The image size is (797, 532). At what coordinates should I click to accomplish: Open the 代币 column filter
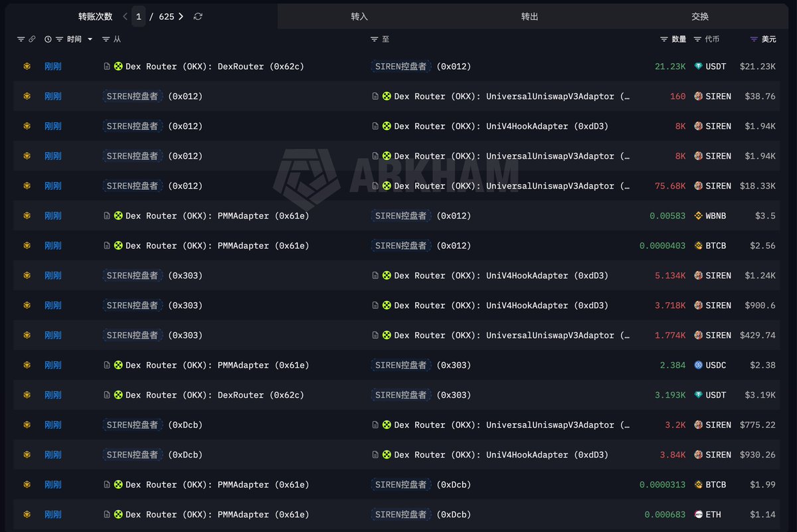(697, 40)
